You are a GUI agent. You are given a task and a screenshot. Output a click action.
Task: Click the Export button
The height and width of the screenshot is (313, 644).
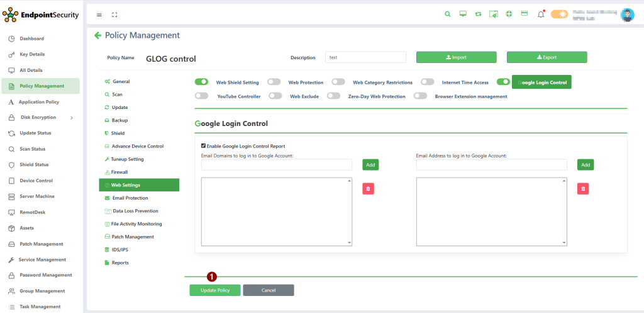pos(547,57)
